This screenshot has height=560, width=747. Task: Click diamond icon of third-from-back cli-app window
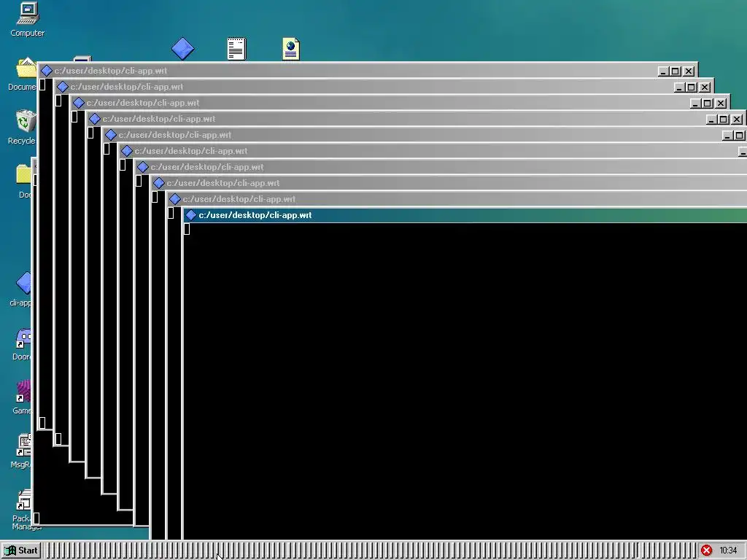79,103
